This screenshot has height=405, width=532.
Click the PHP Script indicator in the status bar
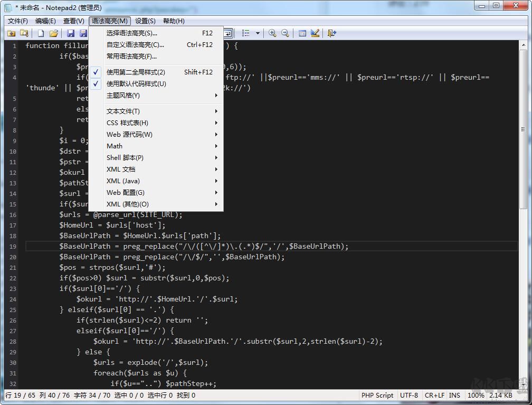pyautogui.click(x=377, y=395)
